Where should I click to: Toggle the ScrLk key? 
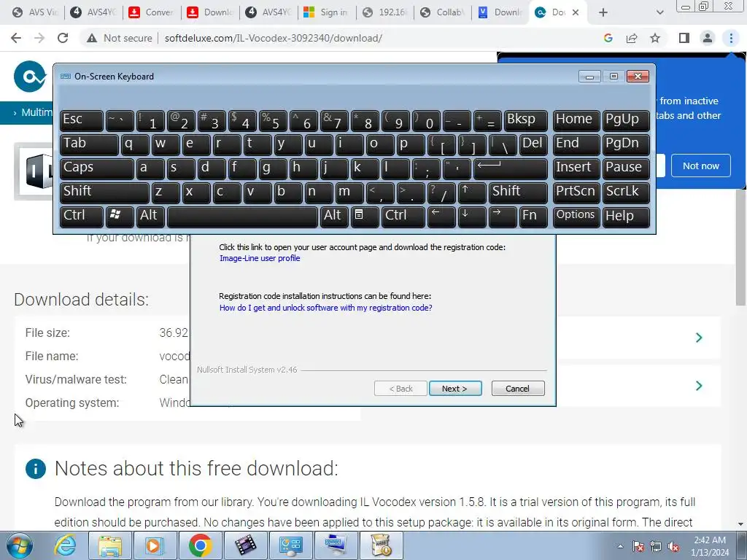click(626, 192)
